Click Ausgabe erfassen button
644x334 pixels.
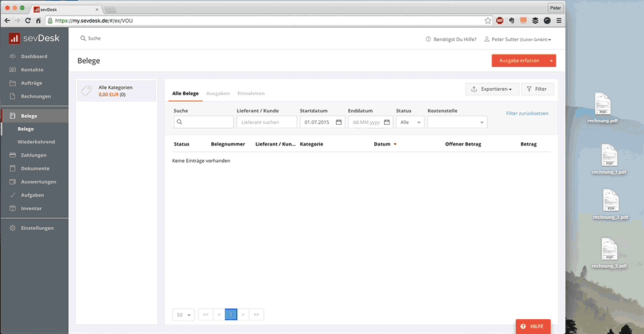click(x=519, y=60)
